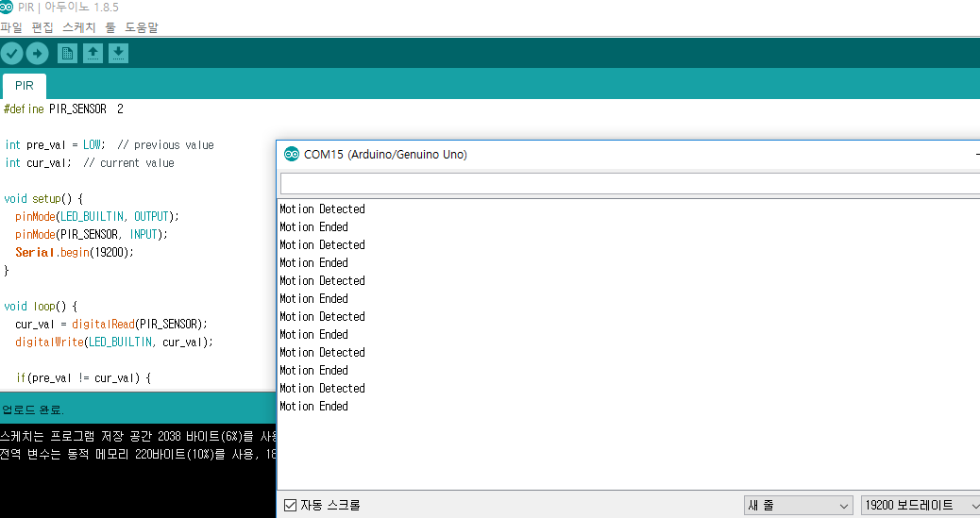Open the 19200 보드레이트 baud rate dropdown
The width and height of the screenshot is (980, 518).
920,505
